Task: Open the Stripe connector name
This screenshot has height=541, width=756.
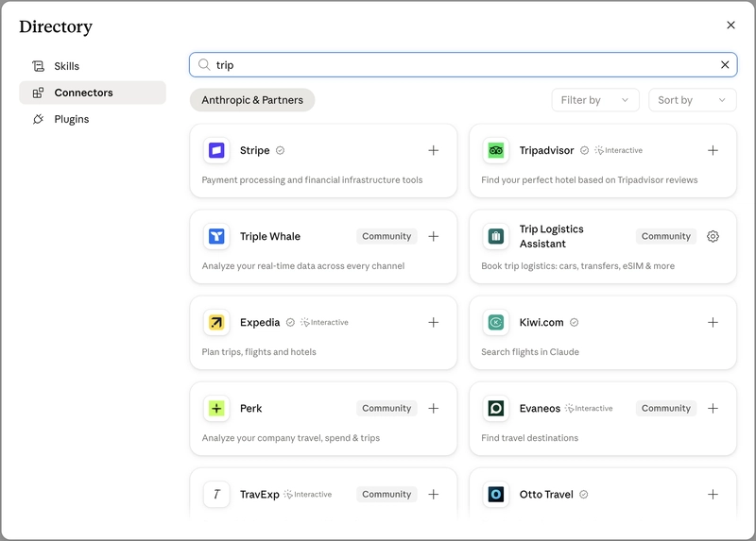Action: coord(254,150)
